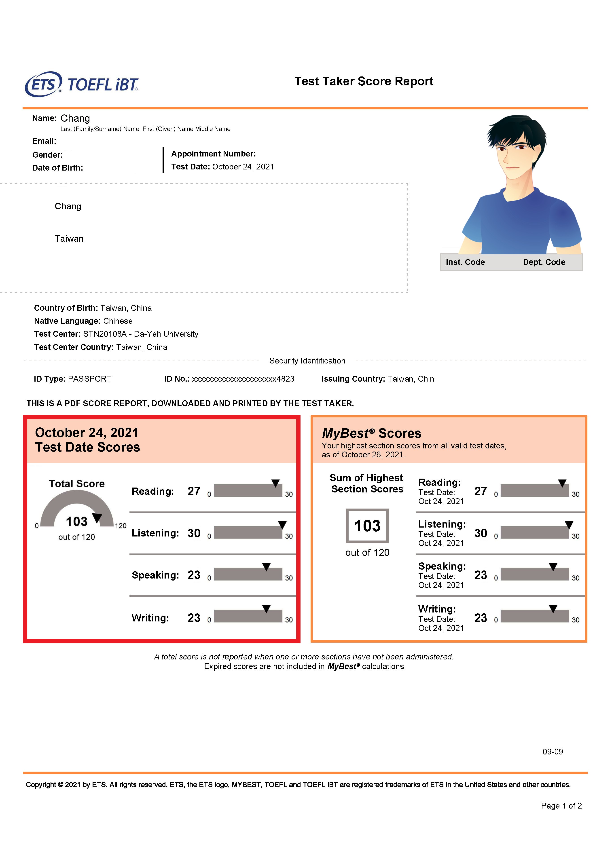
Task: Click the 'Inst. Code' label
Action: [465, 262]
